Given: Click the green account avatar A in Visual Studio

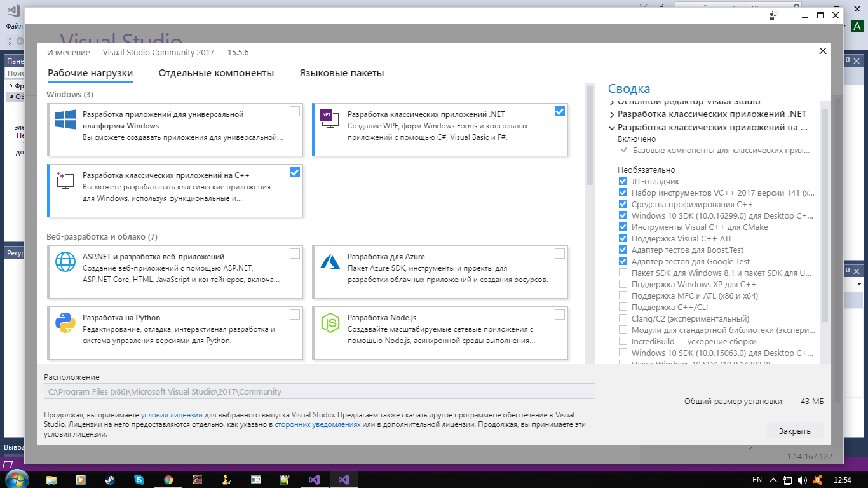Looking at the screenshot, I should coord(857,27).
